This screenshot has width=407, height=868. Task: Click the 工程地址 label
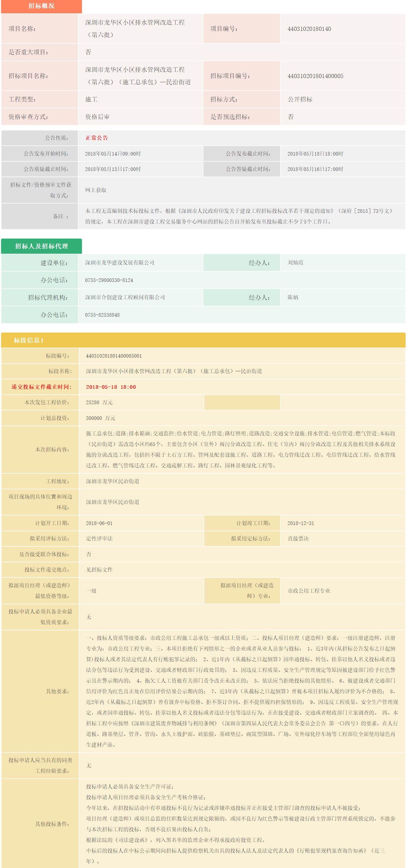coord(58,481)
